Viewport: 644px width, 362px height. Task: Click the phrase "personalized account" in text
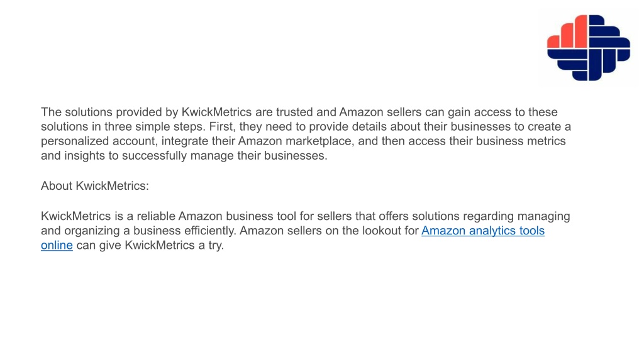click(99, 141)
